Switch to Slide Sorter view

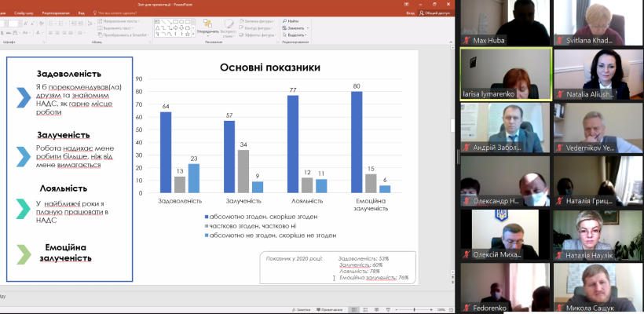(x=365, y=309)
